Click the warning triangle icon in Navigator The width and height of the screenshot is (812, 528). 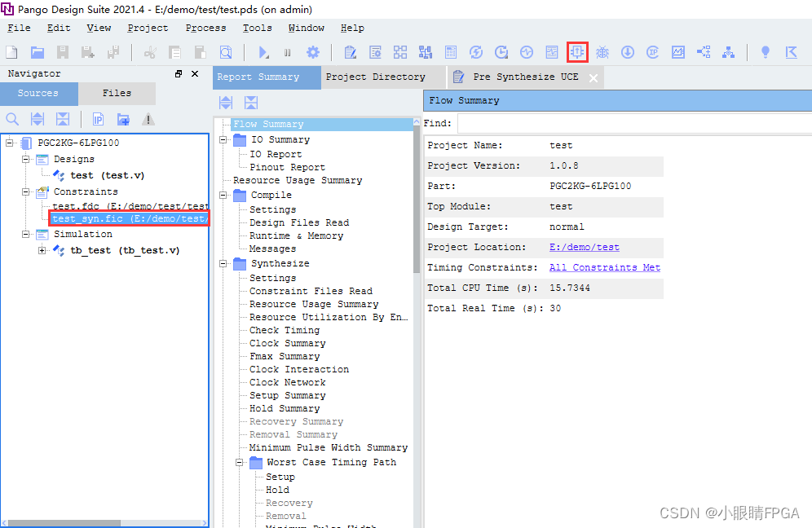point(148,120)
